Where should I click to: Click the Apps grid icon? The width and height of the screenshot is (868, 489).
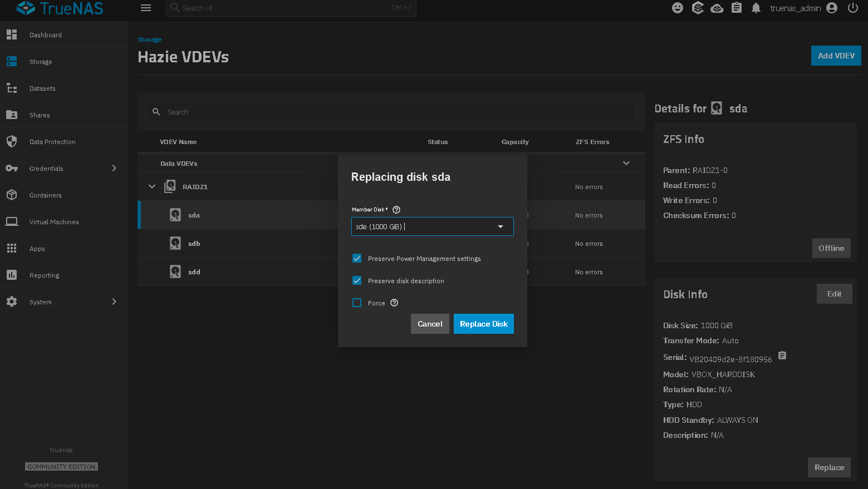tap(12, 248)
